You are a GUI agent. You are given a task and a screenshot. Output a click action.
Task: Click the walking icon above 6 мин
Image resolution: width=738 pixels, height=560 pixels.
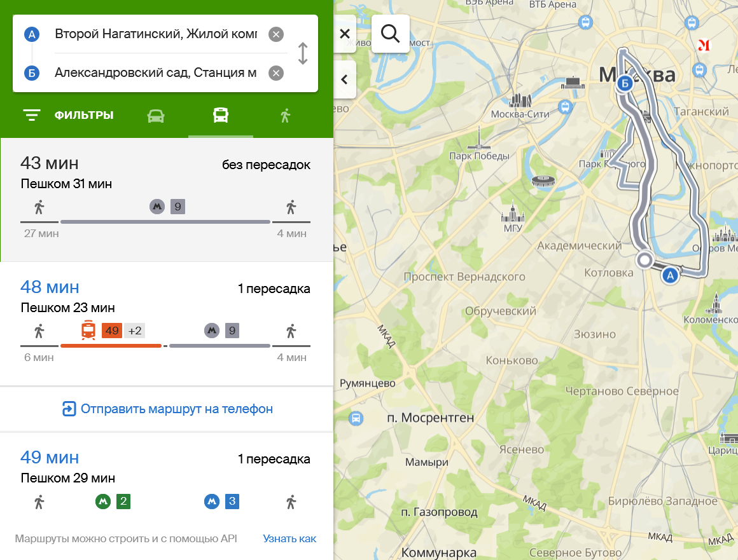39,331
